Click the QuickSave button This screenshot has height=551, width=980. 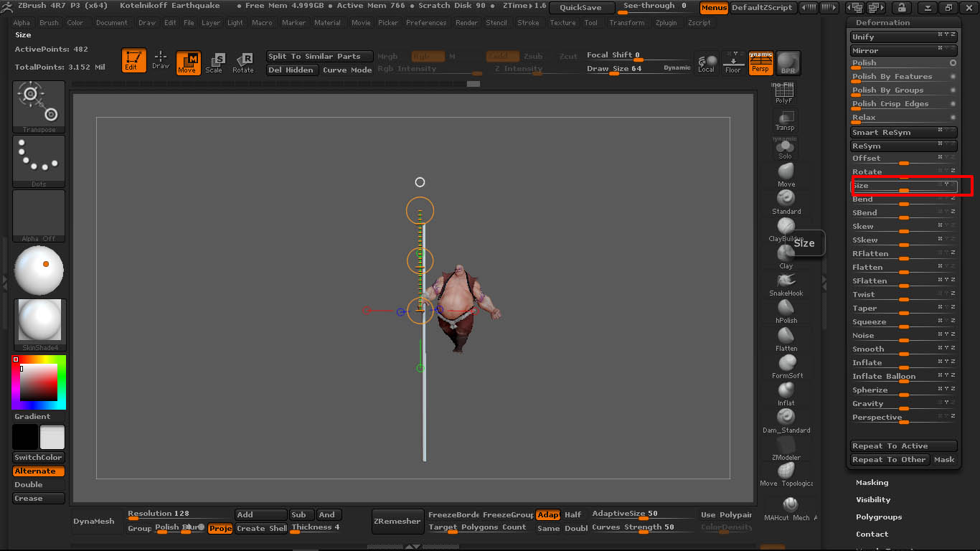pyautogui.click(x=583, y=7)
